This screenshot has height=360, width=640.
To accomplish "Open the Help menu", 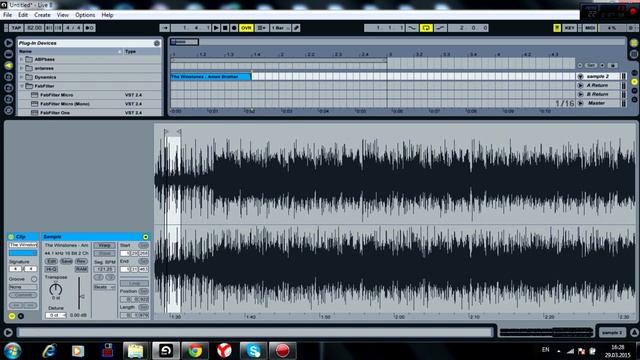I will pos(107,15).
